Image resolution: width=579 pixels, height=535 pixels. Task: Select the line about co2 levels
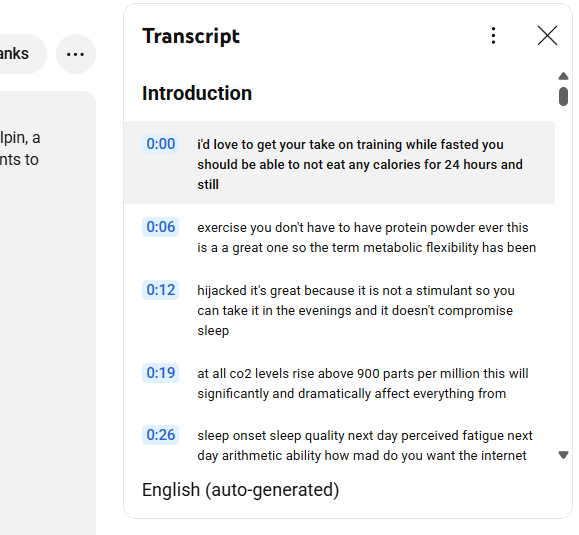[x=339, y=382]
